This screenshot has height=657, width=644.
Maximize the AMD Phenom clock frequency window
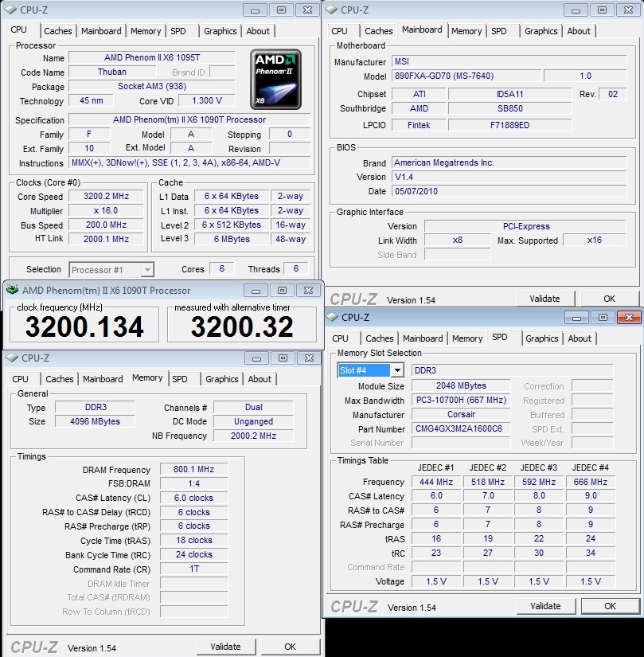pos(282,291)
